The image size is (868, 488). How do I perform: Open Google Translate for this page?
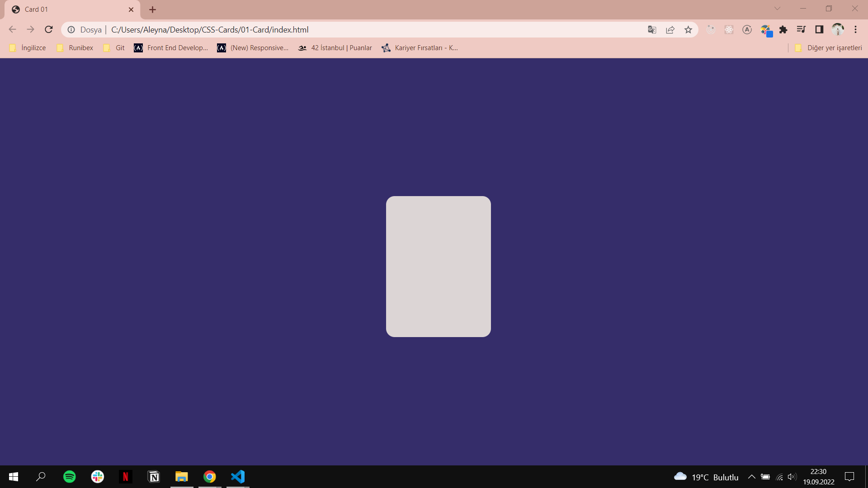[652, 29]
